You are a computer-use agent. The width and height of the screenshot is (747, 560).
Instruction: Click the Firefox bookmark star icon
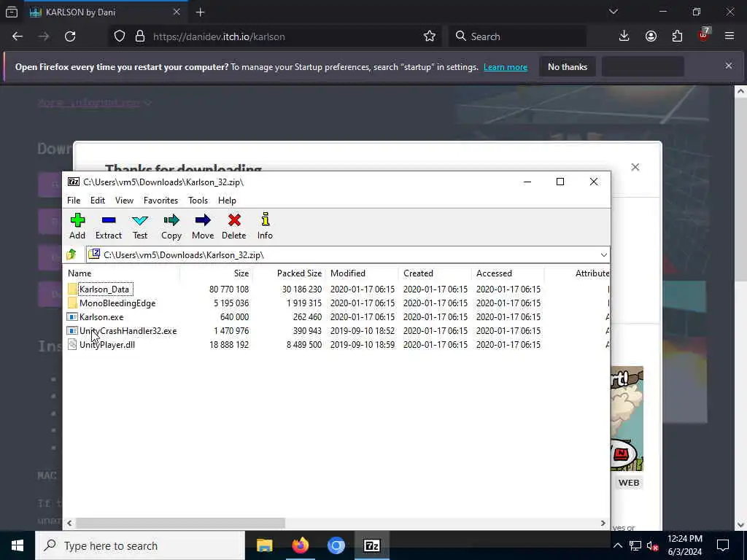(430, 36)
